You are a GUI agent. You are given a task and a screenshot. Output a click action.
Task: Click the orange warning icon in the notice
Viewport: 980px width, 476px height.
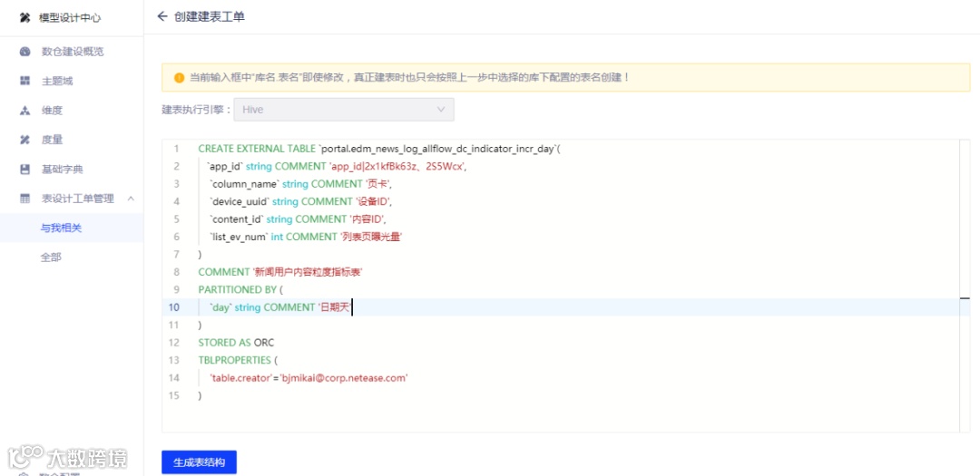[x=180, y=78]
